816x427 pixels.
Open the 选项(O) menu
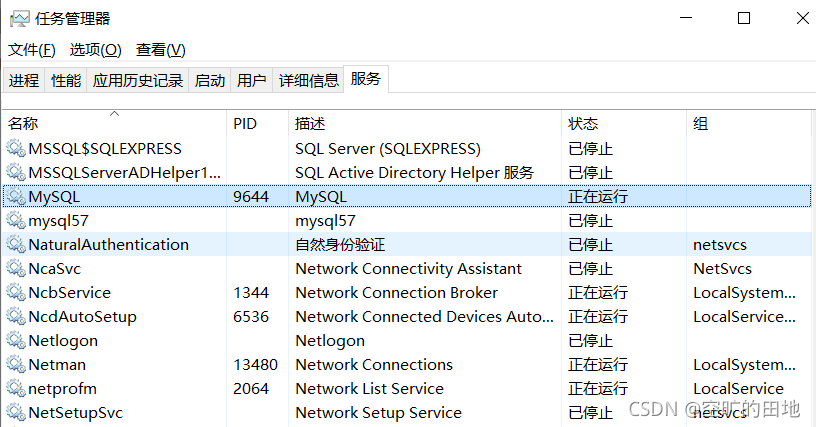point(96,50)
